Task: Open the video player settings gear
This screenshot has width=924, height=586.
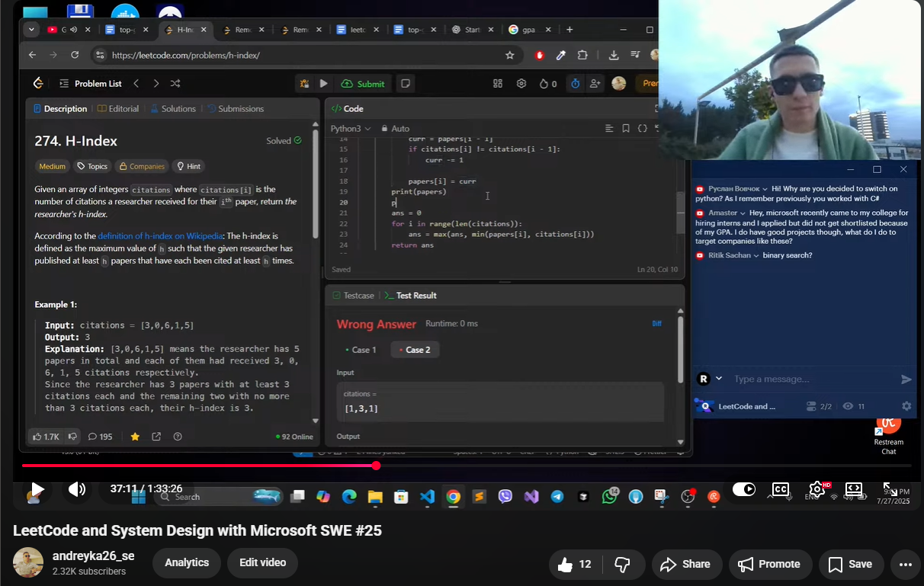Action: pos(817,489)
